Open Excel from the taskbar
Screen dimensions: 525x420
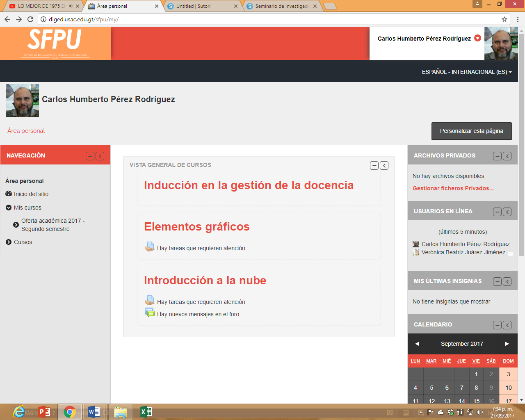(146, 412)
